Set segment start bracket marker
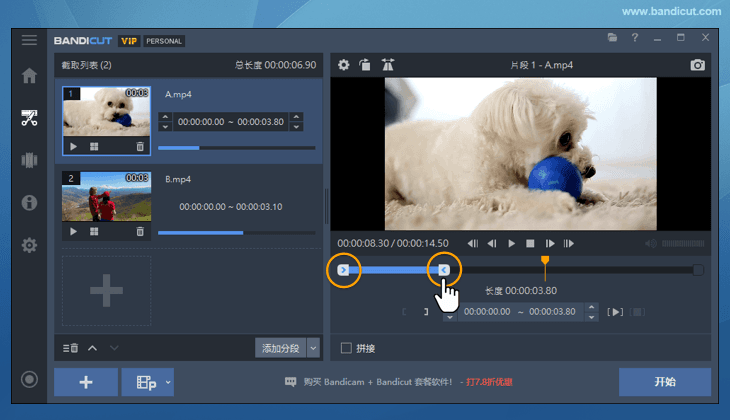Viewport: 730px width, 420px height. click(404, 312)
